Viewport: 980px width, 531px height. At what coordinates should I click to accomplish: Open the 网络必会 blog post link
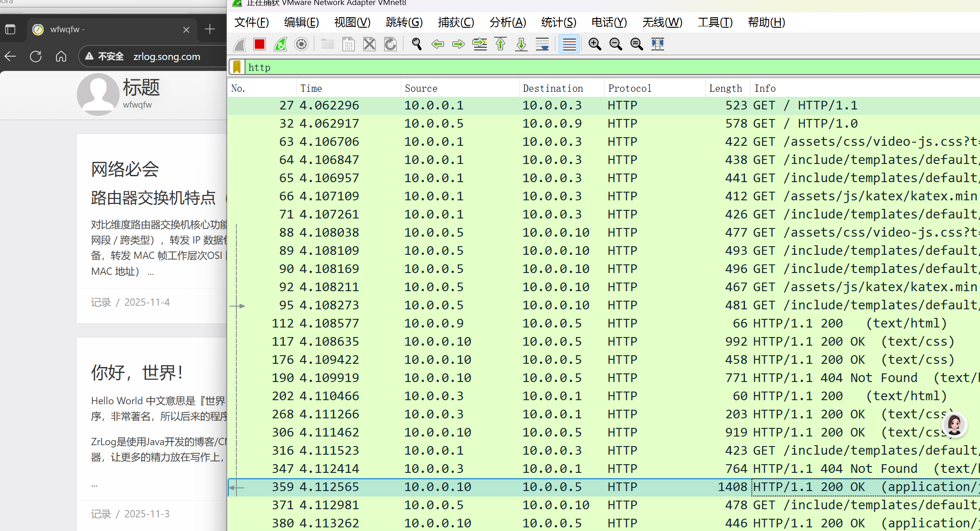pos(125,169)
